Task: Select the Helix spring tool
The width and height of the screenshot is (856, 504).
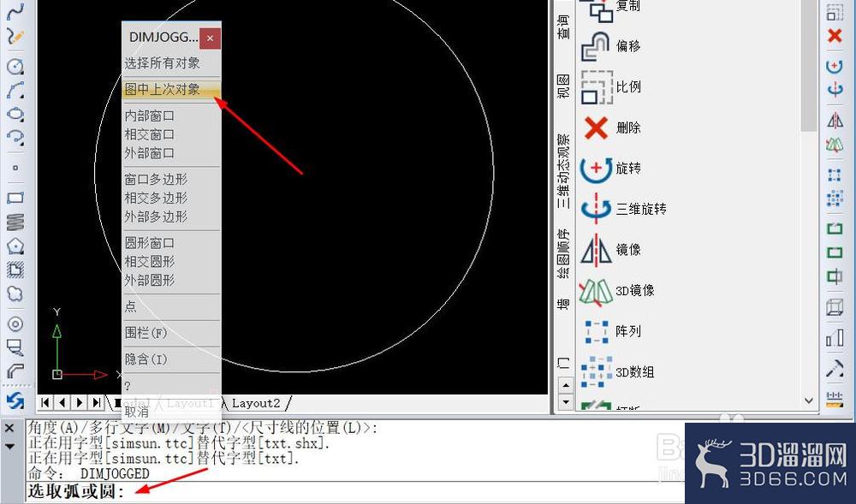Action: (15, 222)
